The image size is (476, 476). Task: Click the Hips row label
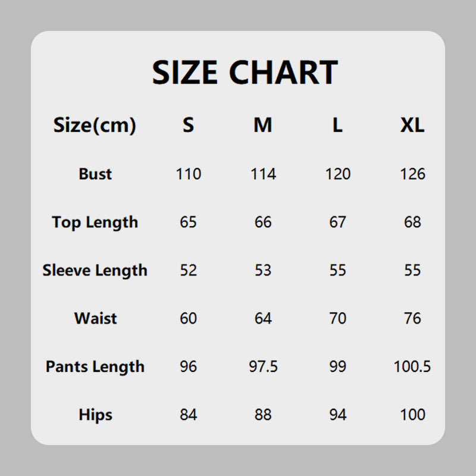(x=95, y=415)
